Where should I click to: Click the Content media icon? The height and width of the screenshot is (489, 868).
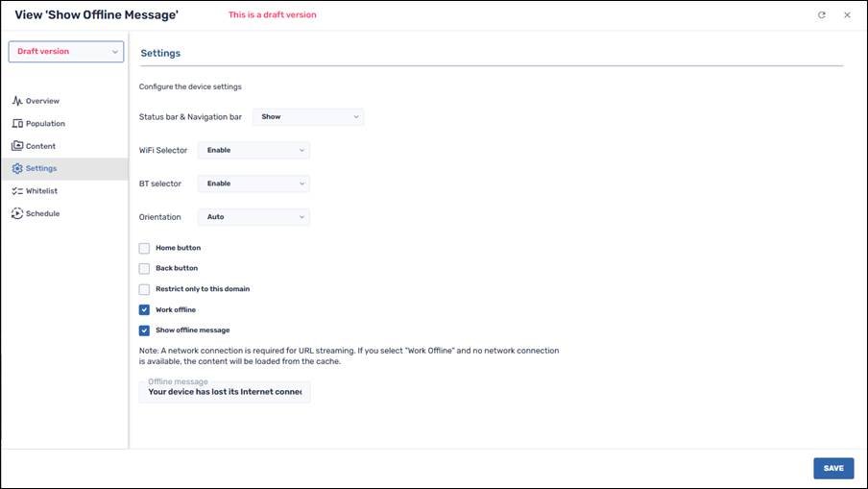click(x=17, y=146)
